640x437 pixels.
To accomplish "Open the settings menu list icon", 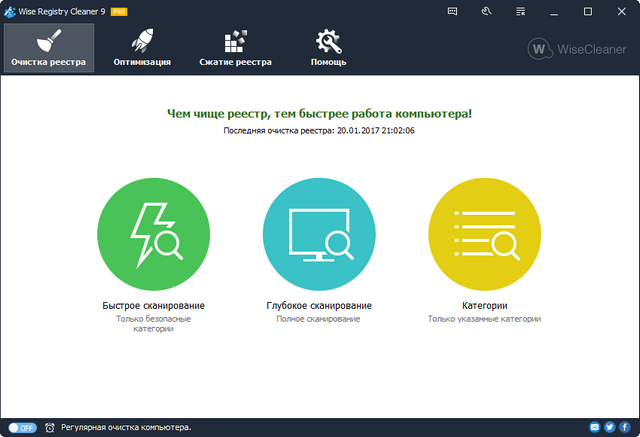I will tap(520, 11).
